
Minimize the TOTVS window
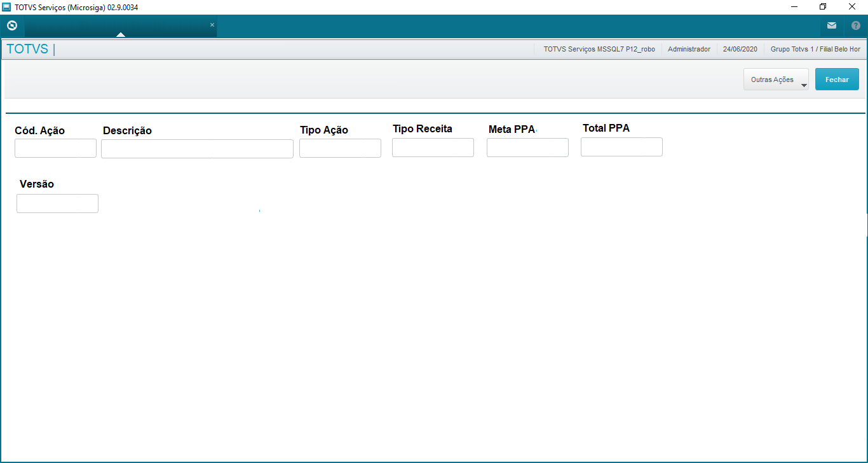pos(794,7)
